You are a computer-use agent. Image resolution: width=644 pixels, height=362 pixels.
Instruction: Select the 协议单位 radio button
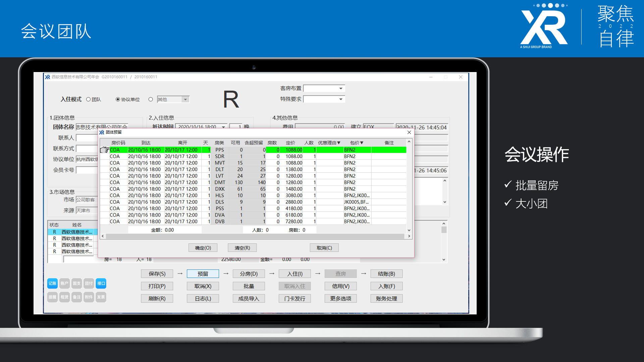pyautogui.click(x=118, y=100)
